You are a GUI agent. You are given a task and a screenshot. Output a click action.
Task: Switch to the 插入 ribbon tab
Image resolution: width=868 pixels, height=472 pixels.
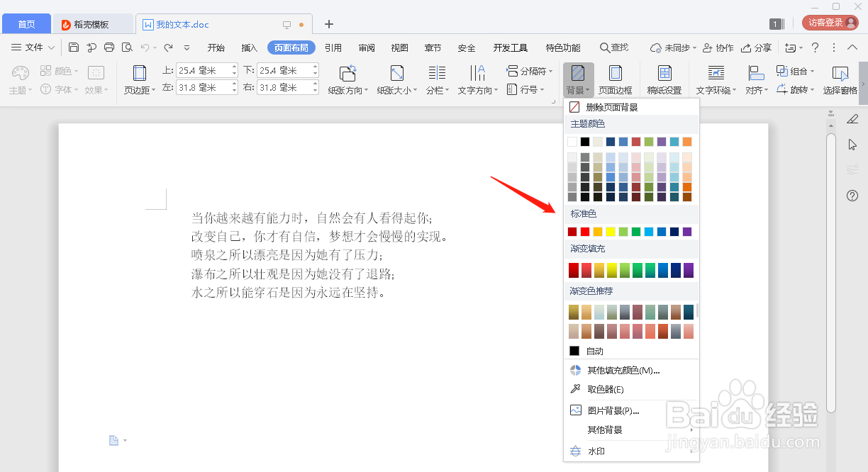(250, 47)
